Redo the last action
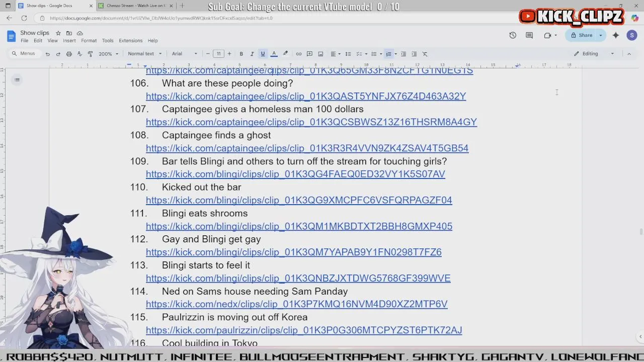The height and width of the screenshot is (362, 644). [x=58, y=54]
